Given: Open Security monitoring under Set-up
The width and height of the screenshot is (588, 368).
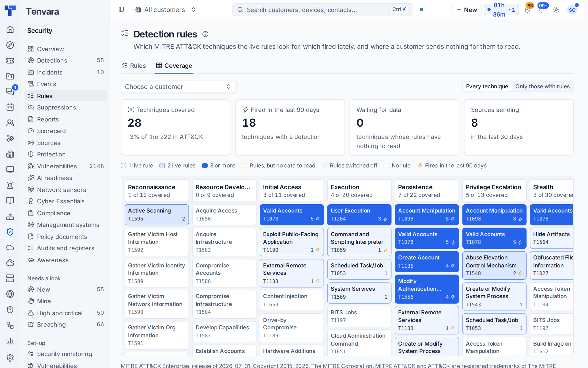Looking at the screenshot, I should coord(66,354).
